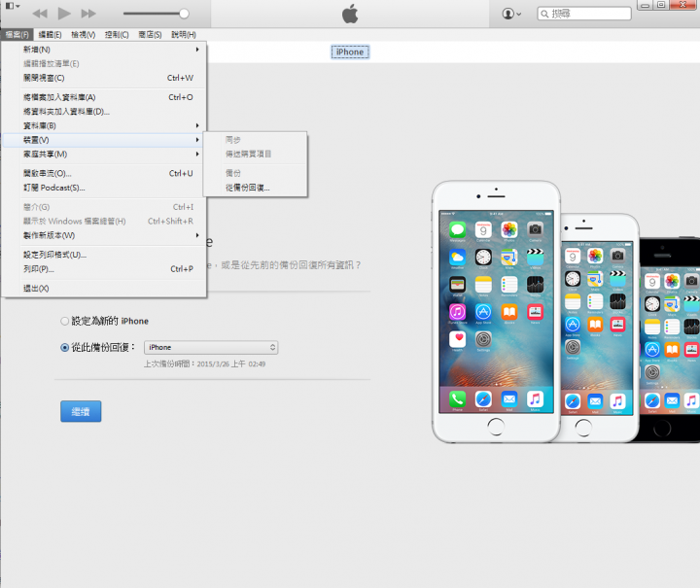
Task: Select the iPhone device button
Action: 350,52
